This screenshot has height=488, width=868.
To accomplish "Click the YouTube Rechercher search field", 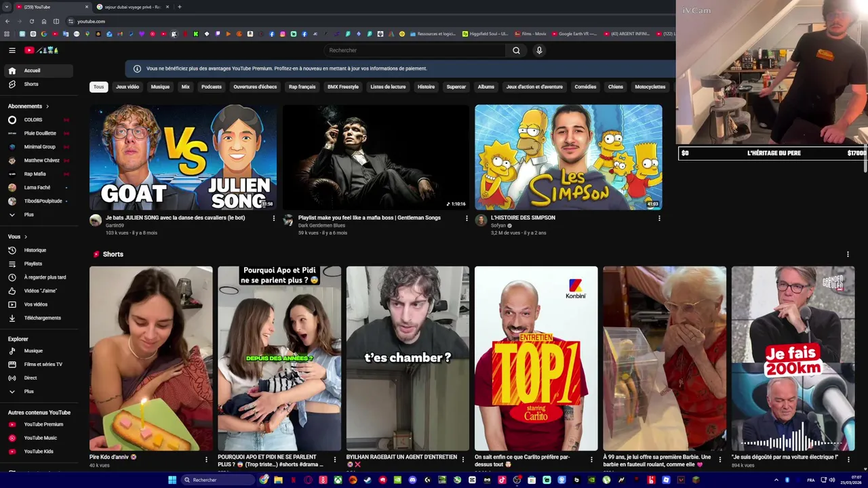I will (414, 50).
